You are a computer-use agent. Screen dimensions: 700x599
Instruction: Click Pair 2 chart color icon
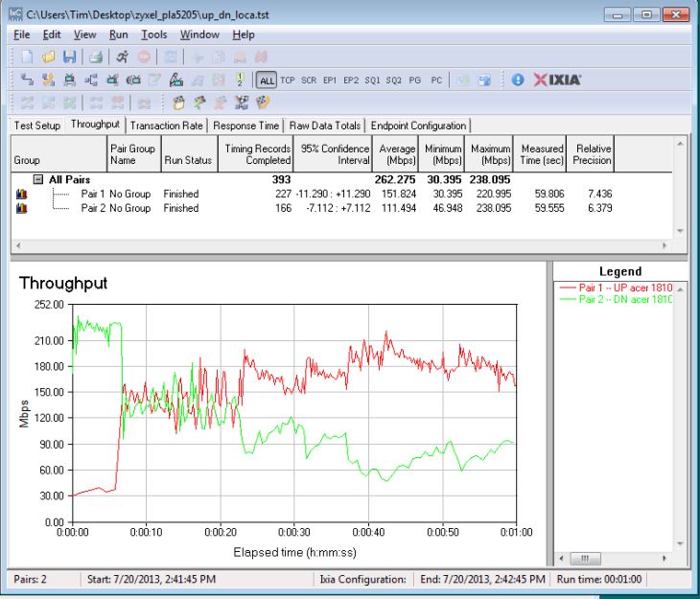21,208
